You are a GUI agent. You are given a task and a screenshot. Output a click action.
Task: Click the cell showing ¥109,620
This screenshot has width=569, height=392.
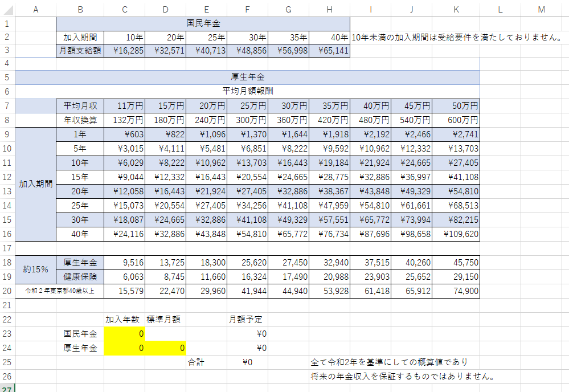click(456, 234)
